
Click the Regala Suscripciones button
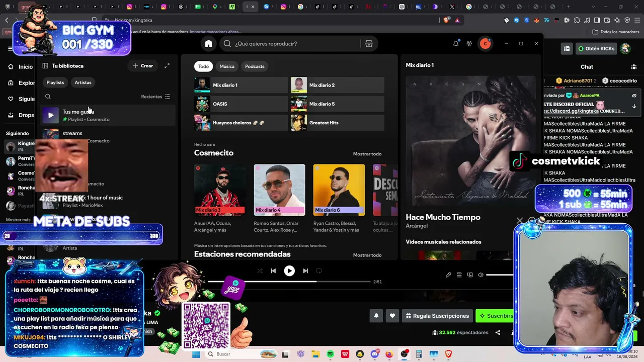437,316
